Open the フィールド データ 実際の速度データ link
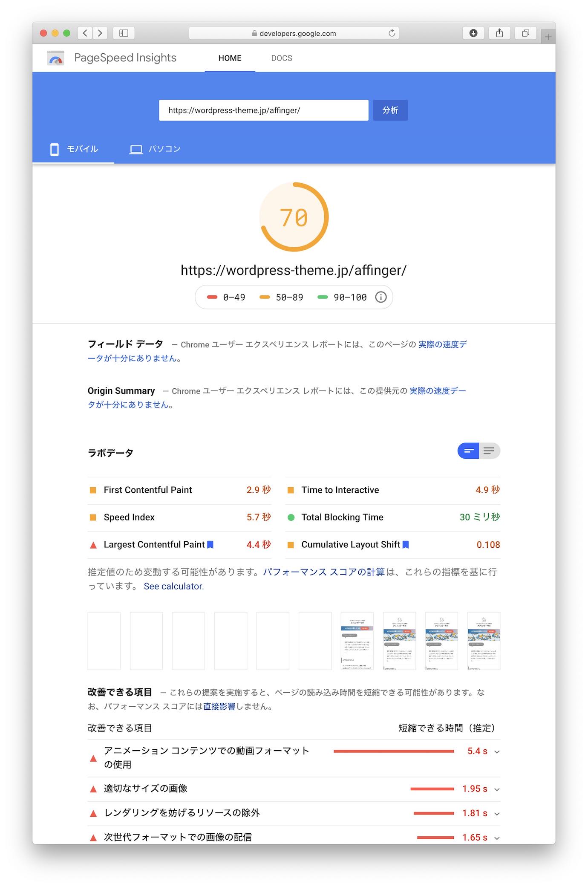The width and height of the screenshot is (588, 887). point(442,344)
